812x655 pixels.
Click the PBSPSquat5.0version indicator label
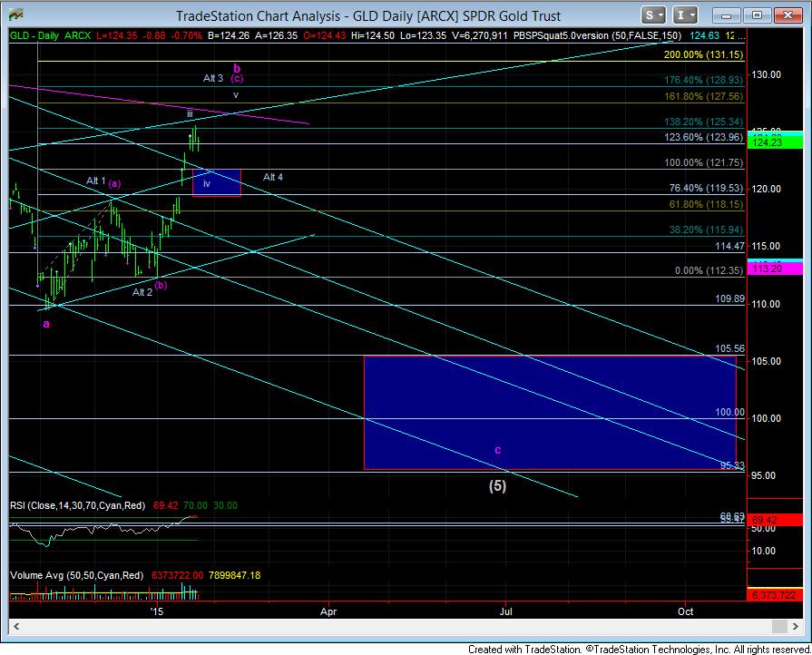(x=597, y=35)
